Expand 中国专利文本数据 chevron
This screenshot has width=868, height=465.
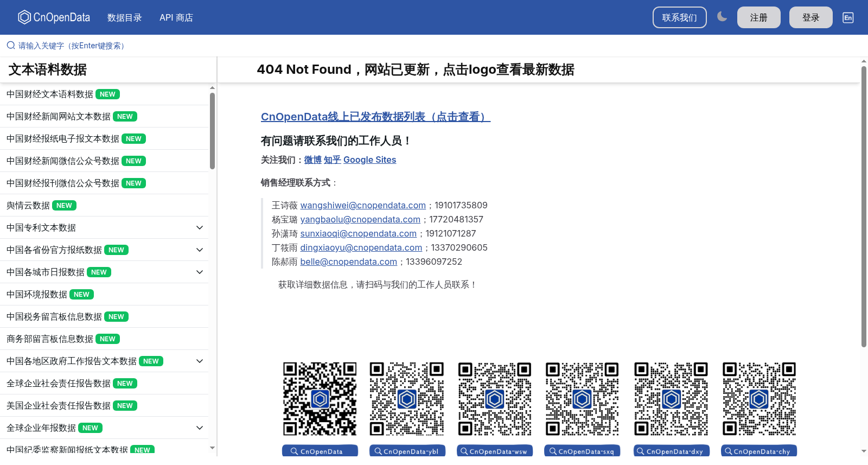click(200, 228)
